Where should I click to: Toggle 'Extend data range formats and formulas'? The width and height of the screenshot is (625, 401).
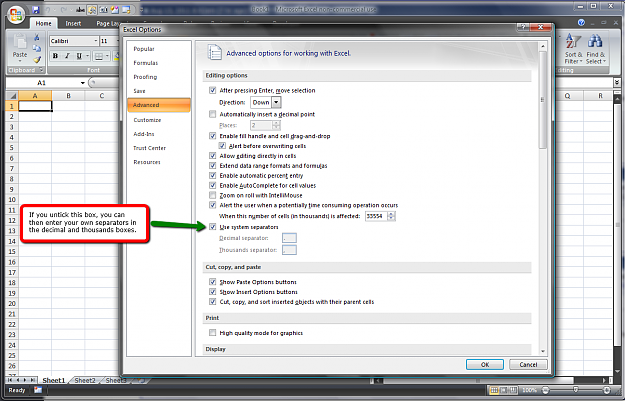pos(212,166)
